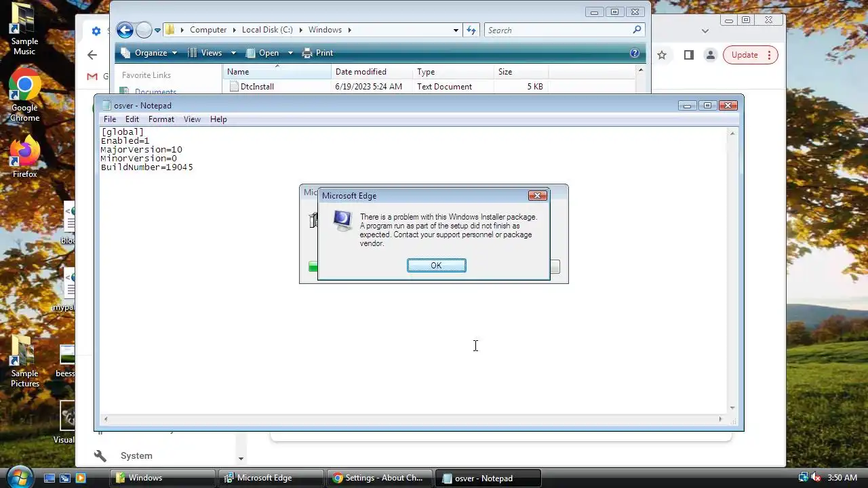Click the Explorer Search input field
868x488 pixels.
559,30
